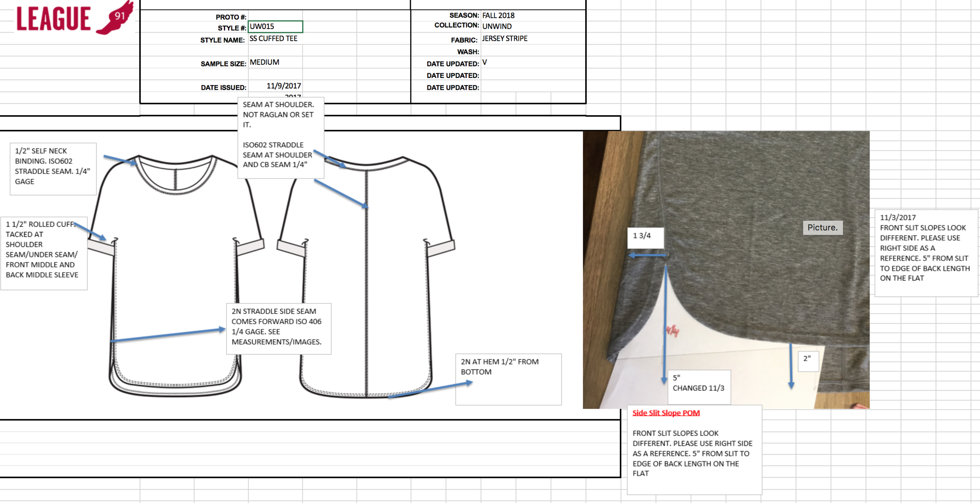
Task: Click the 2N at hem callout box
Action: [x=508, y=379]
